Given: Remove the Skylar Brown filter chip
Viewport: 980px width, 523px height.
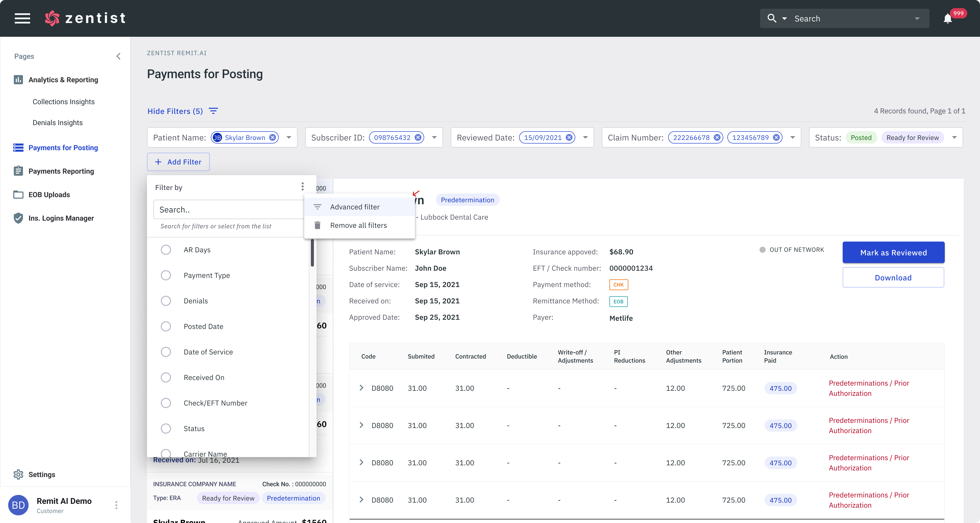Looking at the screenshot, I should coord(272,137).
